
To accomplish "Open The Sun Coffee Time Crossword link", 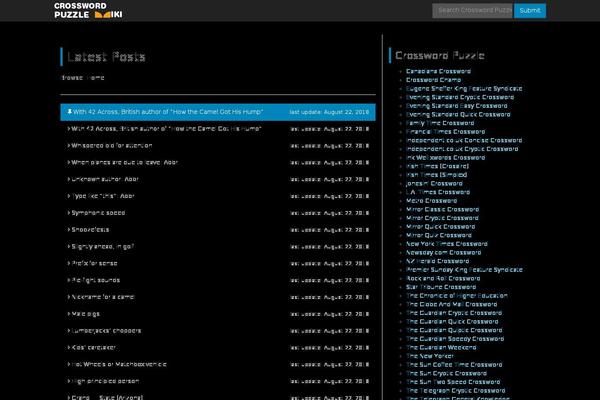I will pyautogui.click(x=454, y=365).
